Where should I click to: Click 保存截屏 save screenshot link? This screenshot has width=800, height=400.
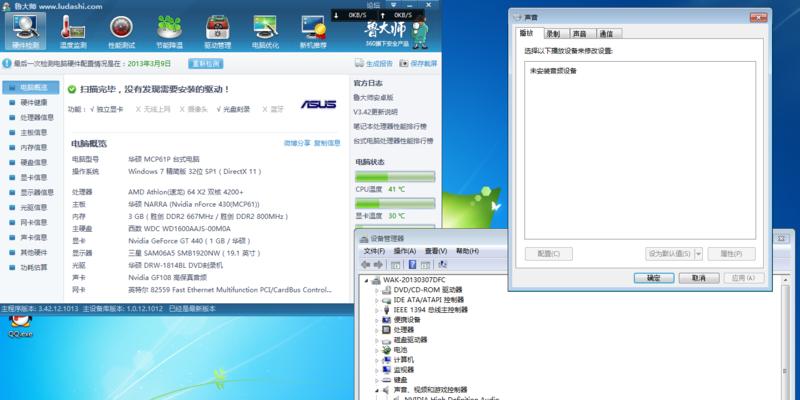418,64
